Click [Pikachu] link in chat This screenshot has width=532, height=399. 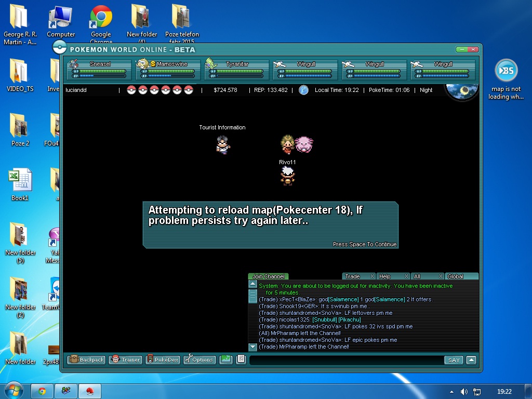[350, 320]
